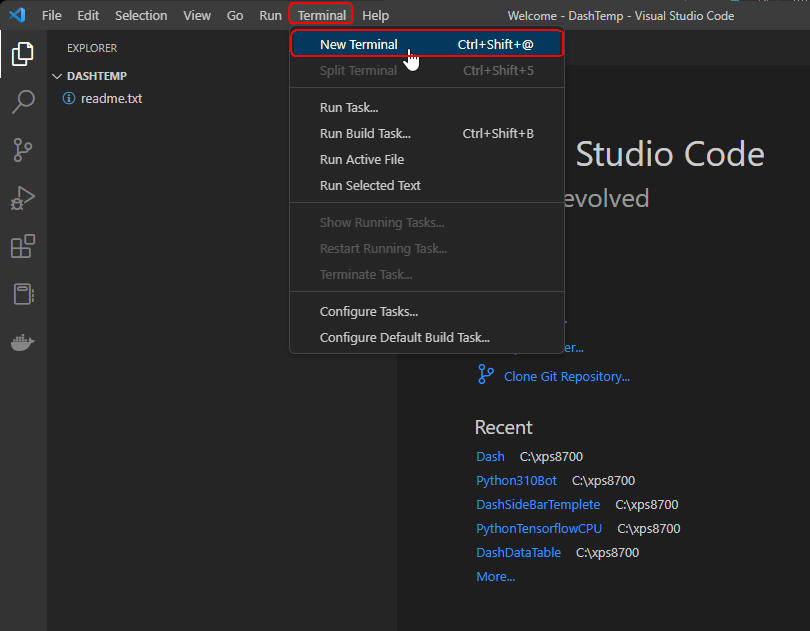This screenshot has height=631, width=810.
Task: Open the recent DashSideBarTemplete folder
Action: click(538, 504)
